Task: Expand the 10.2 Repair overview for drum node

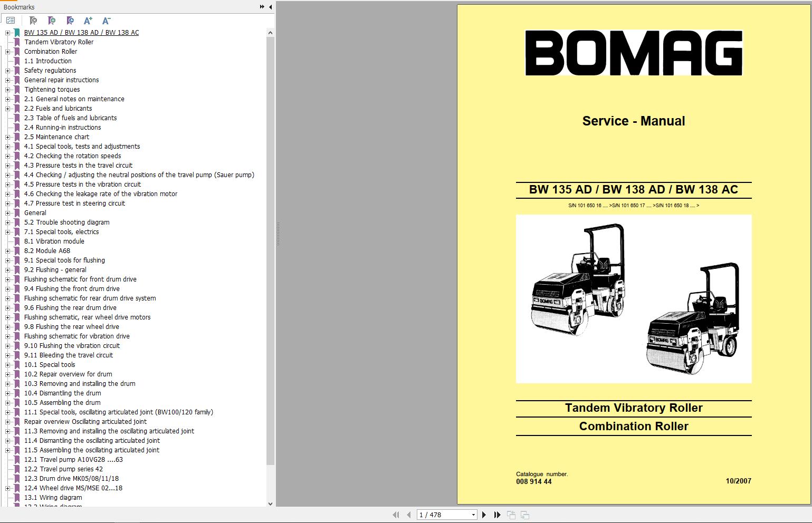Action: click(x=7, y=374)
